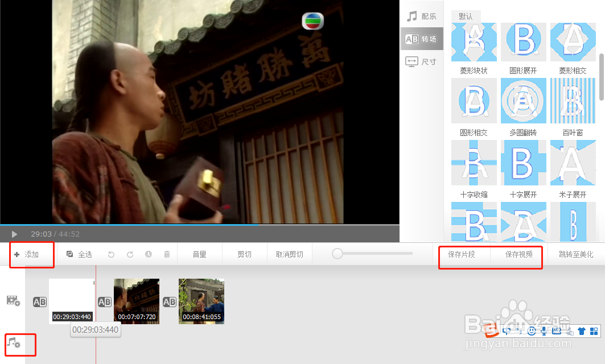The width and height of the screenshot is (605, 364).
Task: Play the video preview
Action: pyautogui.click(x=14, y=234)
